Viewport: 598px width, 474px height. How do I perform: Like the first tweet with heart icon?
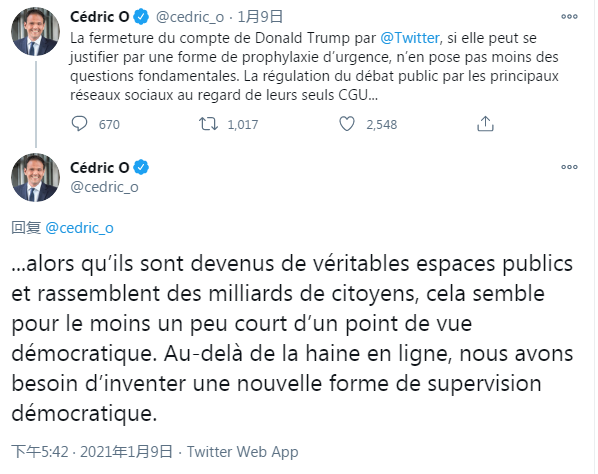[x=347, y=124]
